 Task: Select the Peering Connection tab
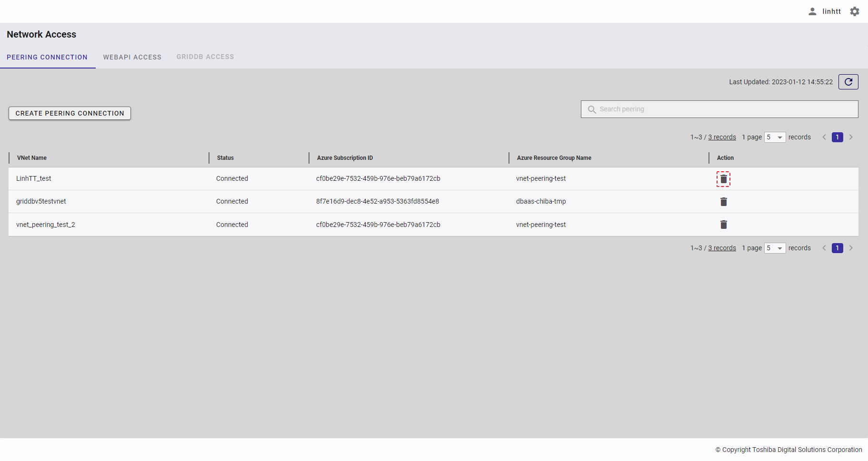pyautogui.click(x=47, y=57)
